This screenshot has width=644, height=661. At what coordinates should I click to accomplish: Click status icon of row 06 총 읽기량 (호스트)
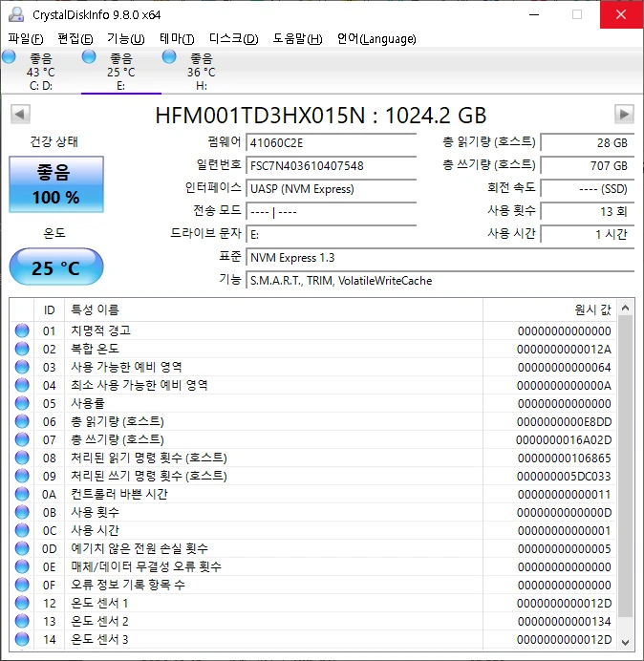click(22, 421)
